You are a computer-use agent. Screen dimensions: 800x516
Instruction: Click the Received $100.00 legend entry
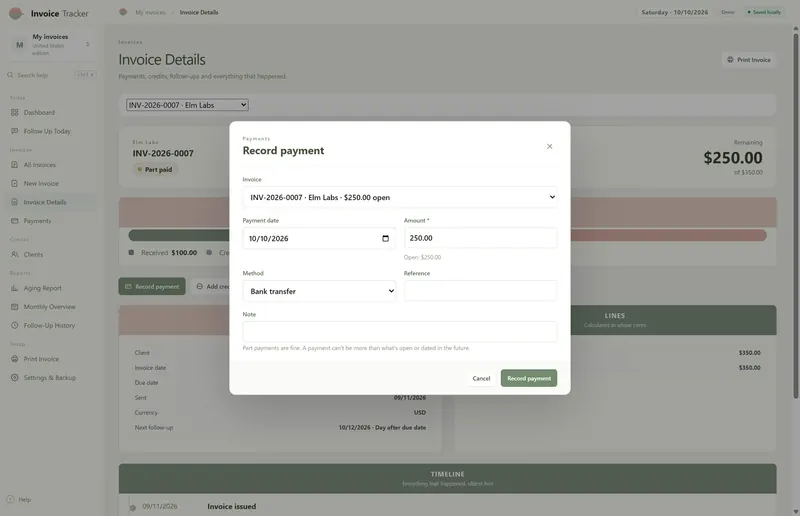pos(163,253)
